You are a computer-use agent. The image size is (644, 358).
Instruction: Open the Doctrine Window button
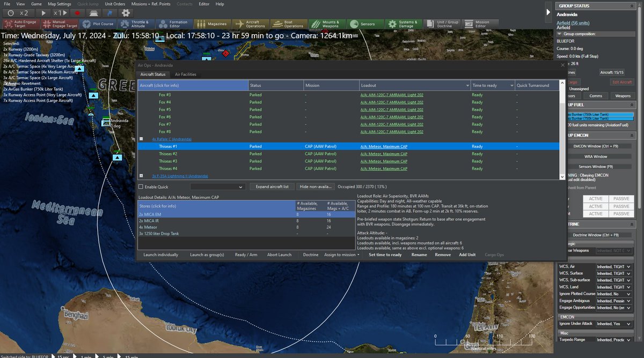pyautogui.click(x=596, y=235)
